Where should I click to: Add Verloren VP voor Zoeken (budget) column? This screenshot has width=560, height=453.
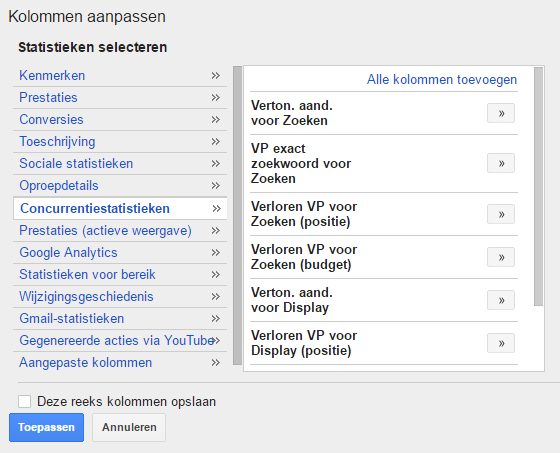(501, 257)
